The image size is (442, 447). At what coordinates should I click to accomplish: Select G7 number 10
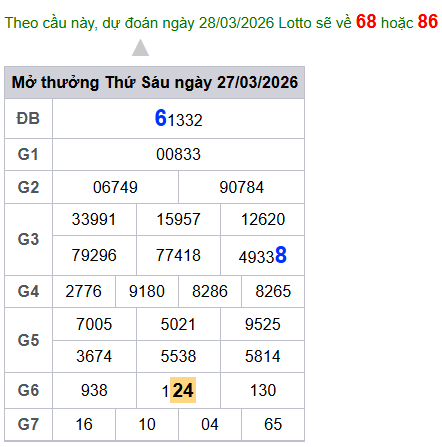[147, 424]
